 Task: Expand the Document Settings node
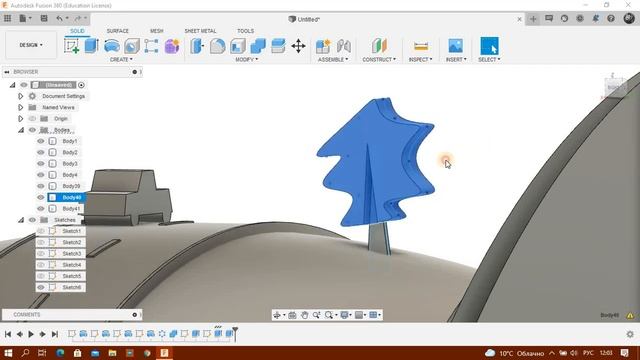point(20,96)
